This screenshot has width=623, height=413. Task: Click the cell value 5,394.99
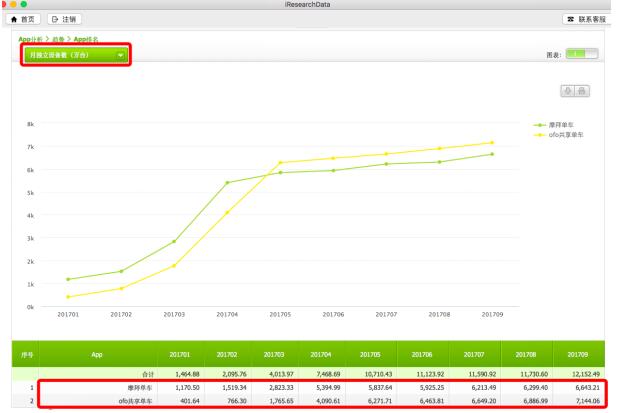(328, 388)
